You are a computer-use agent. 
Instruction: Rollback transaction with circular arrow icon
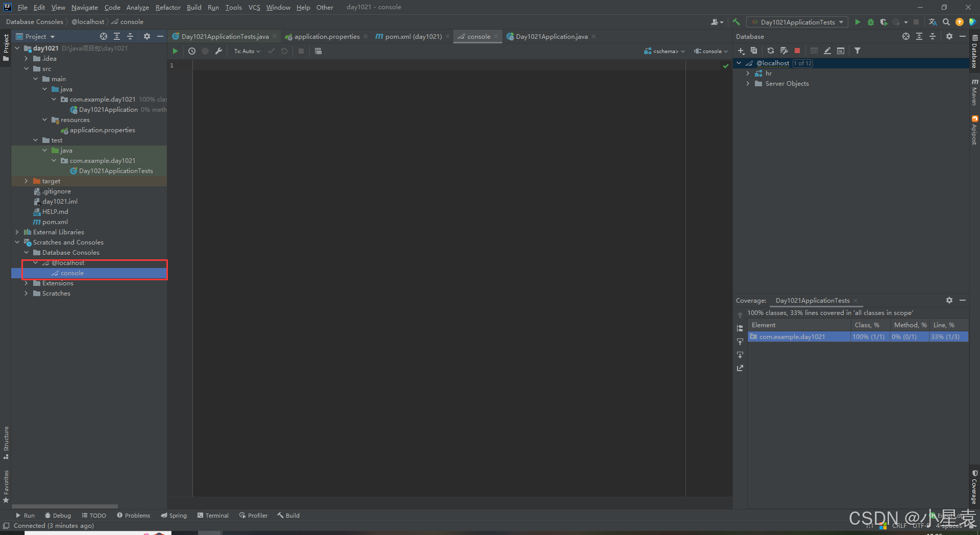(284, 51)
